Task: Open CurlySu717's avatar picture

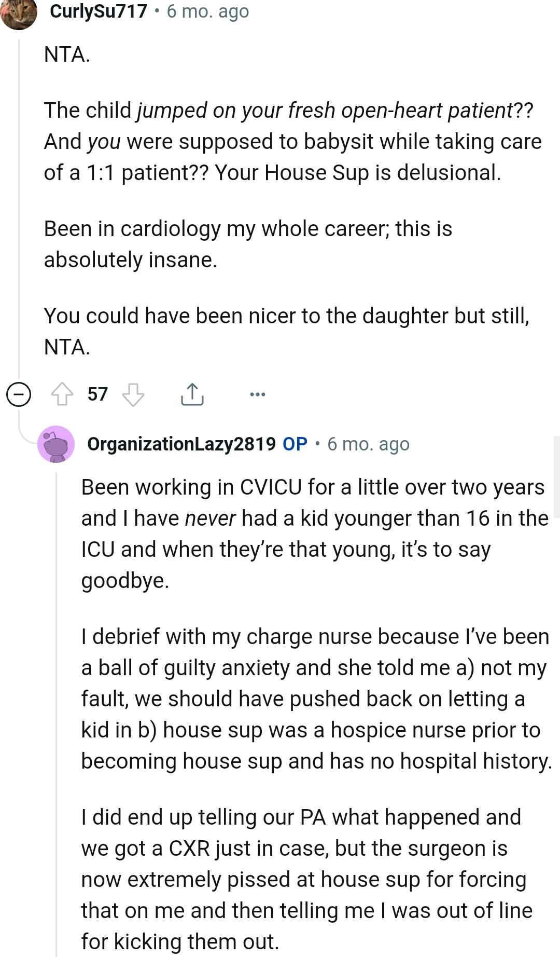Action: click(x=19, y=12)
